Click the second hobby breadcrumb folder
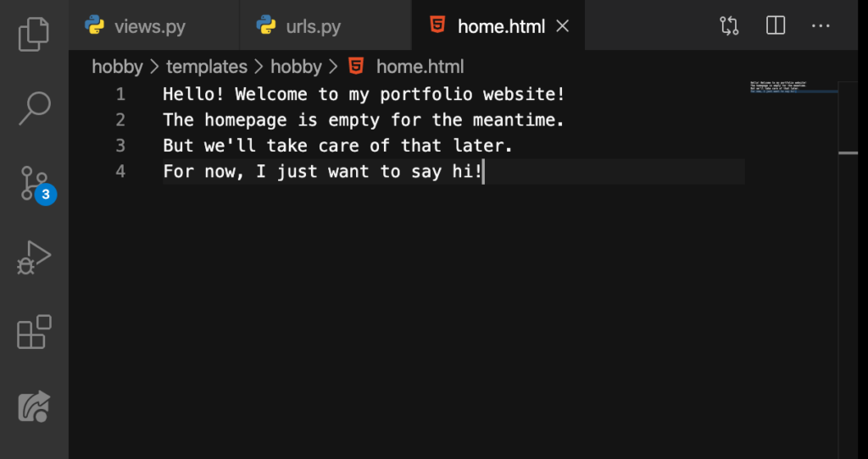 pos(296,67)
